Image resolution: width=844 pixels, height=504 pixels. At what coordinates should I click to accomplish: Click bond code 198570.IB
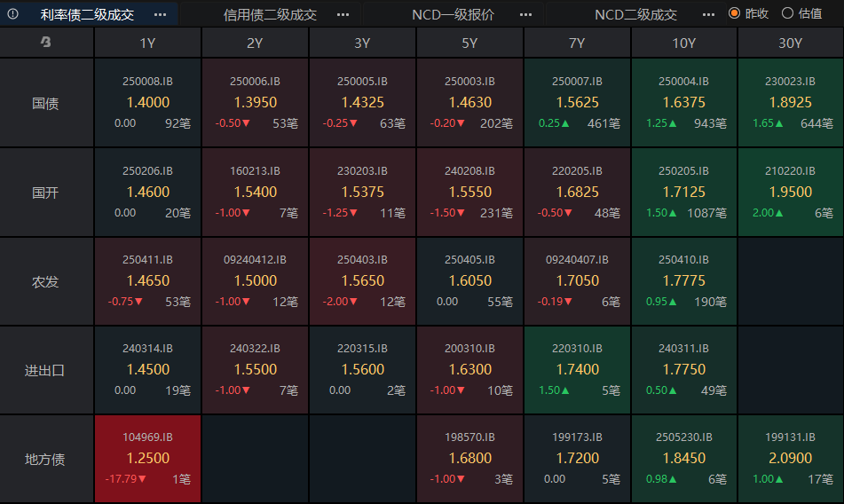[x=469, y=437]
